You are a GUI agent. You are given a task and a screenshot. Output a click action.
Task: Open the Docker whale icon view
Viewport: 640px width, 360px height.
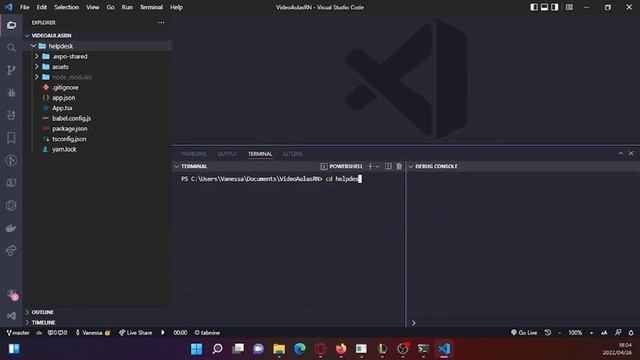[x=11, y=228]
